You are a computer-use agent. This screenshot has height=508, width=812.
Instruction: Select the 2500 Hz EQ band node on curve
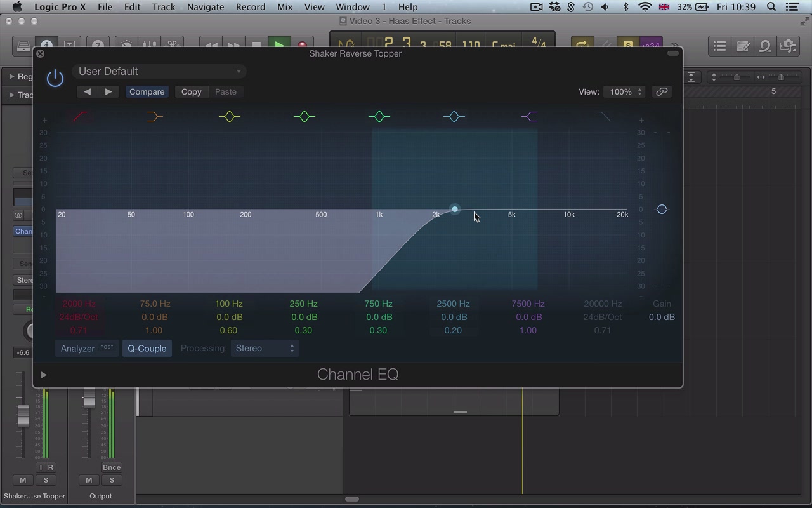(x=455, y=210)
